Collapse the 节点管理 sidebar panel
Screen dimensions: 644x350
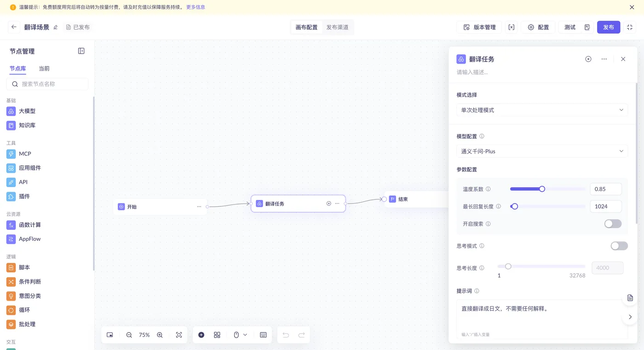(81, 51)
